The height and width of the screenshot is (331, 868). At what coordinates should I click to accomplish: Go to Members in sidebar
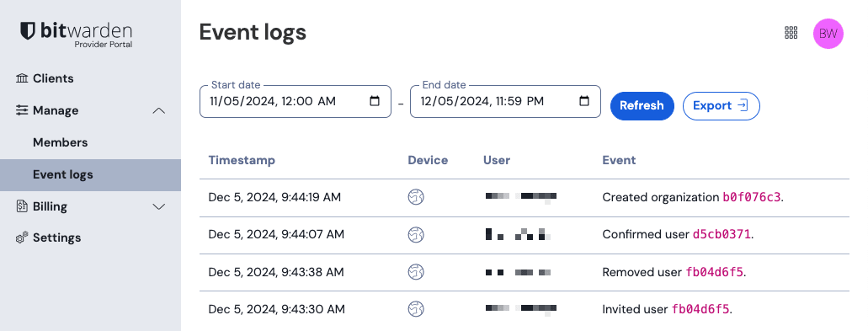coord(61,142)
